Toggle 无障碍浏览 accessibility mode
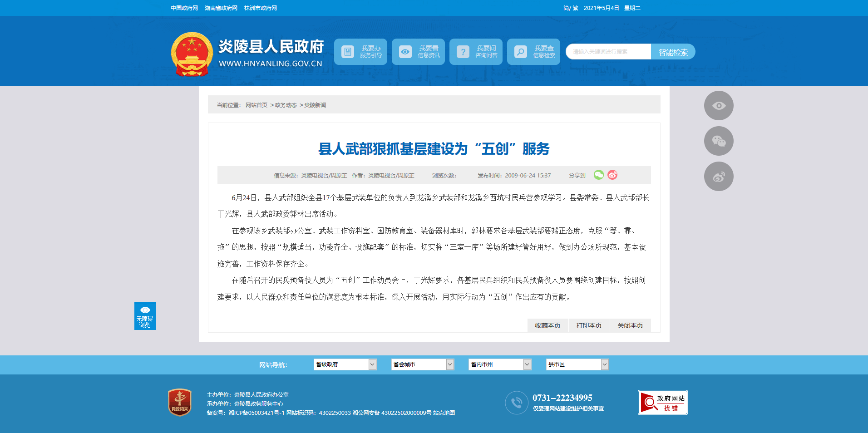868x433 pixels. tap(145, 316)
